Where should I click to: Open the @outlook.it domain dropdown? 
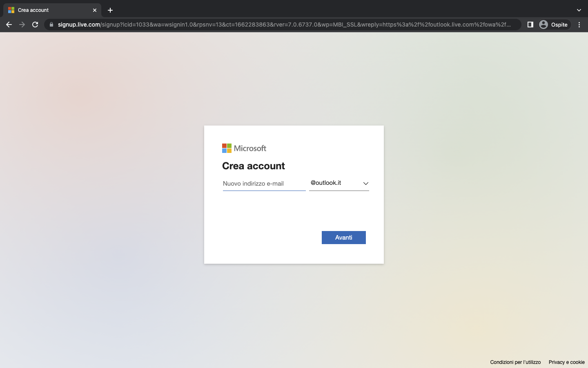pyautogui.click(x=339, y=183)
